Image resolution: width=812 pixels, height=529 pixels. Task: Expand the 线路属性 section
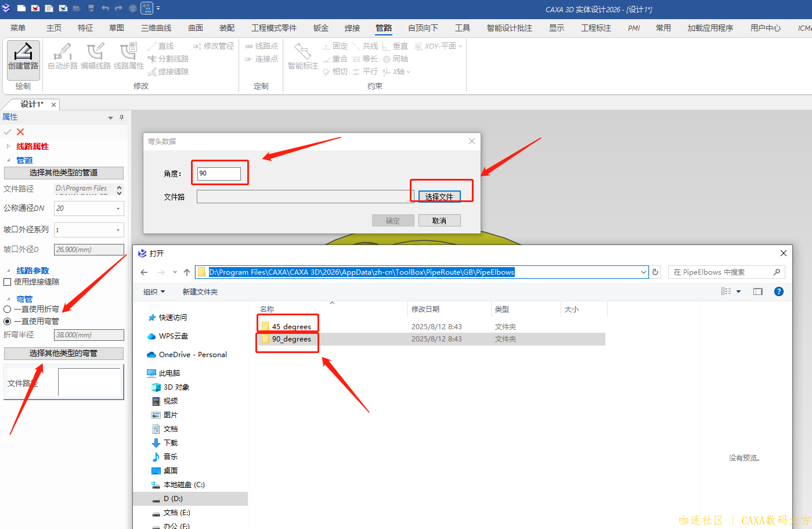point(8,146)
